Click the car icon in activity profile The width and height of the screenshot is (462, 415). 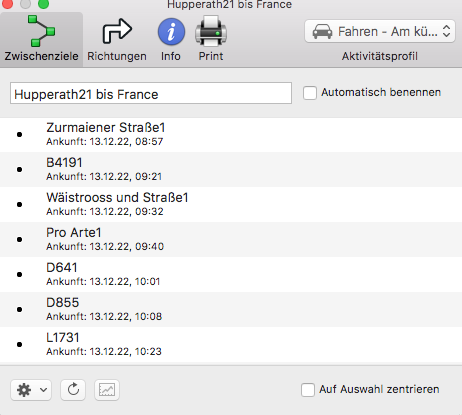coord(322,32)
